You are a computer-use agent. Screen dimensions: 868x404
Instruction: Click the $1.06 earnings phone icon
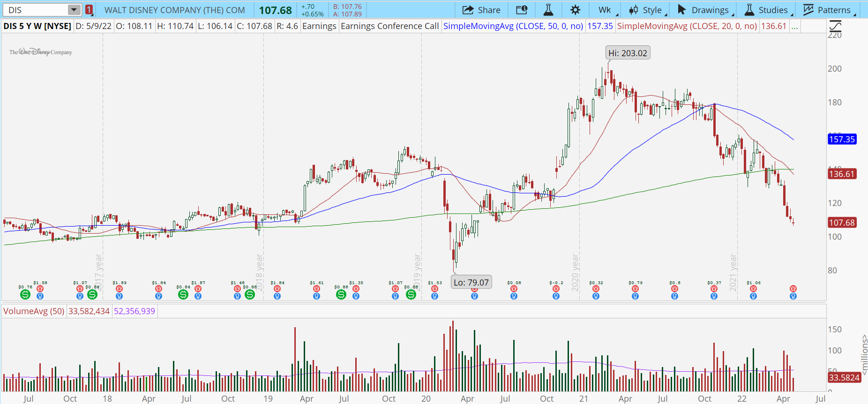[753, 289]
